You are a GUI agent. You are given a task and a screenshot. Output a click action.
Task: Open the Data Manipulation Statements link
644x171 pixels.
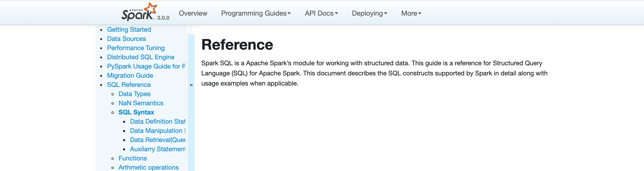coord(157,131)
